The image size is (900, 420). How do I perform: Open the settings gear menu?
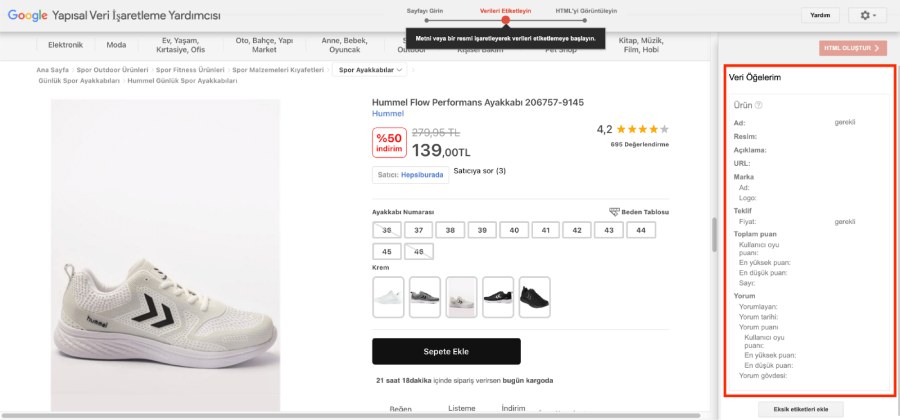click(x=866, y=15)
